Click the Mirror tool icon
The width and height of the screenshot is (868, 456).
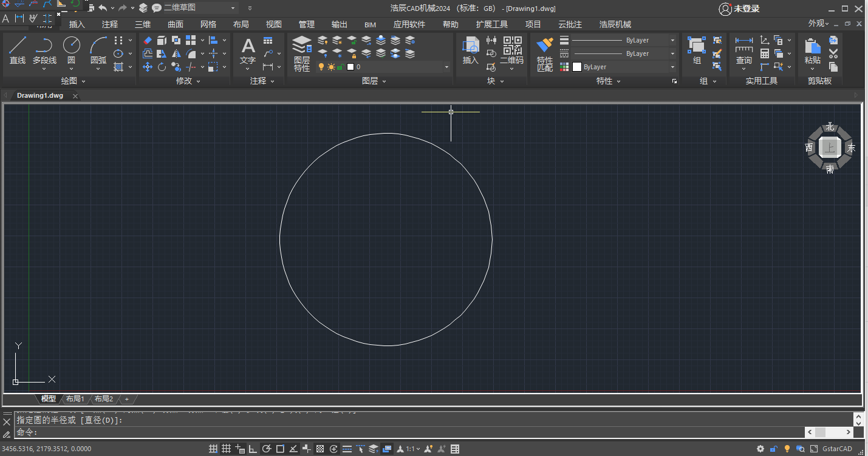click(176, 54)
